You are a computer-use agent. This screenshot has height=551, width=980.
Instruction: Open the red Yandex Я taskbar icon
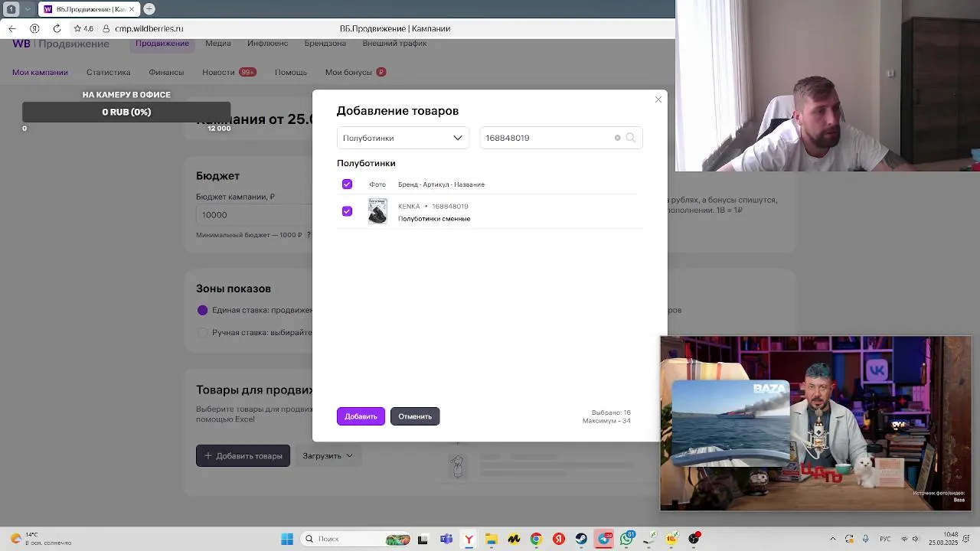[559, 539]
